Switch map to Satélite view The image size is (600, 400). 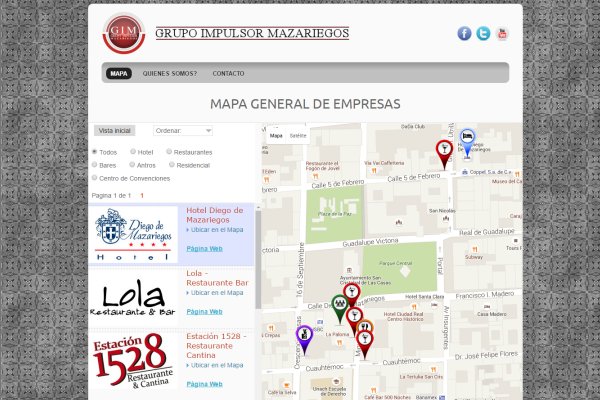(x=298, y=135)
